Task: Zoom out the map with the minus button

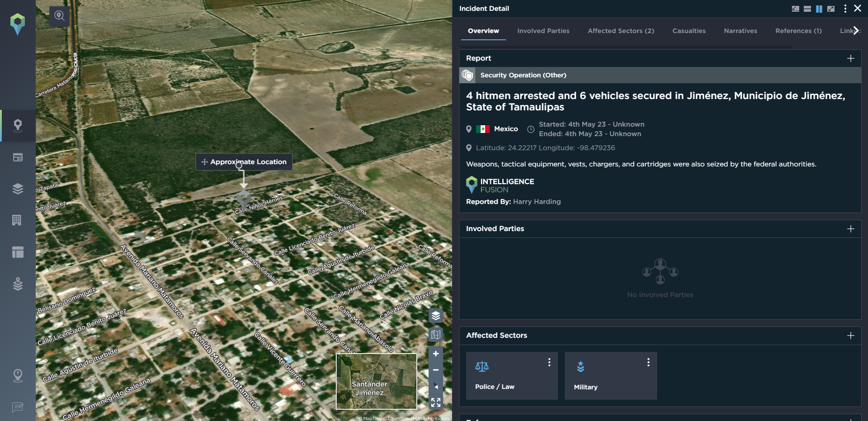Action: 436,370
